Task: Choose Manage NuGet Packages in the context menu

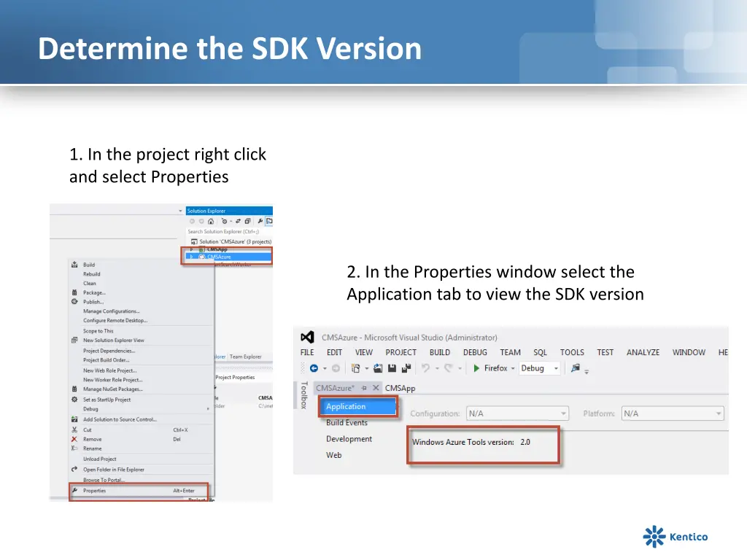Action: coord(113,389)
